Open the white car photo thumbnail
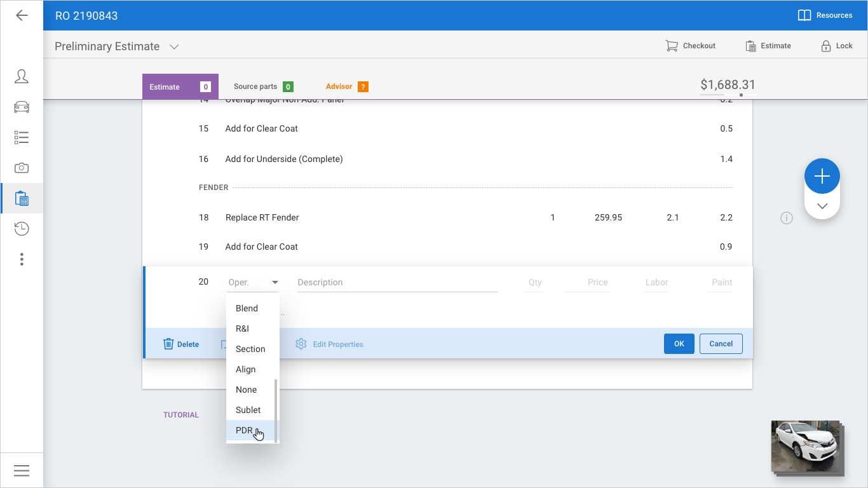The image size is (868, 488). (804, 445)
